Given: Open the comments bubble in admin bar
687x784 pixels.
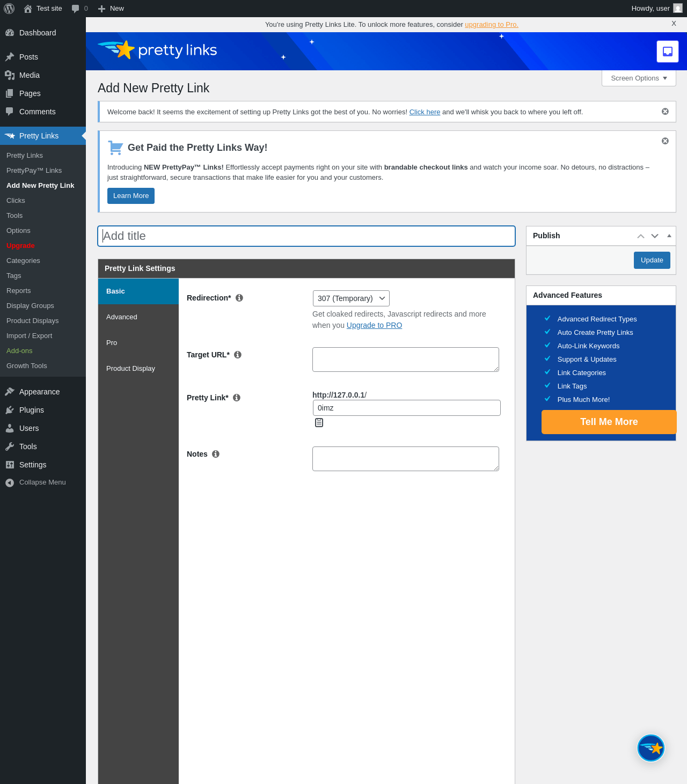Looking at the screenshot, I should [79, 9].
